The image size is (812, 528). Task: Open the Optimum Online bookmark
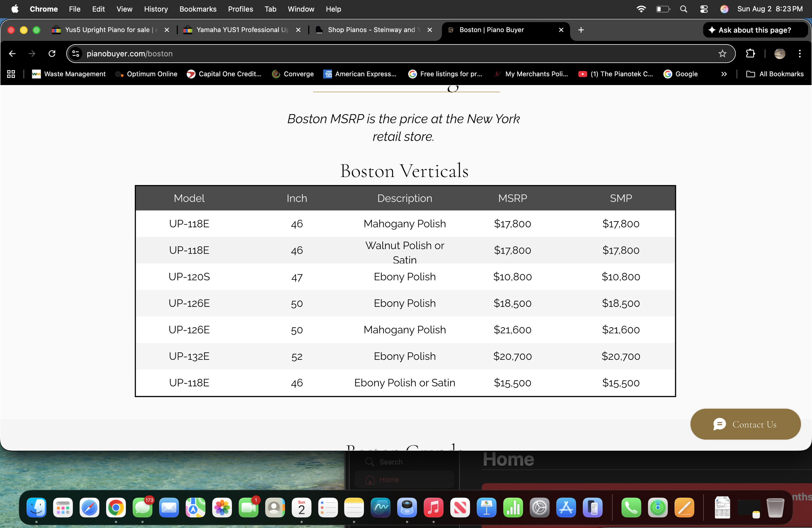click(146, 74)
